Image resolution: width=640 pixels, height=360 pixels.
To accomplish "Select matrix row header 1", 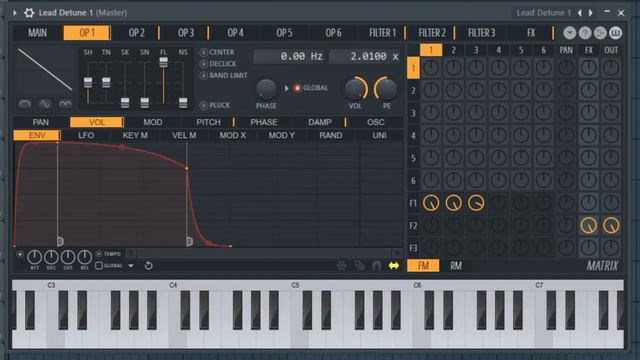I will pyautogui.click(x=413, y=68).
